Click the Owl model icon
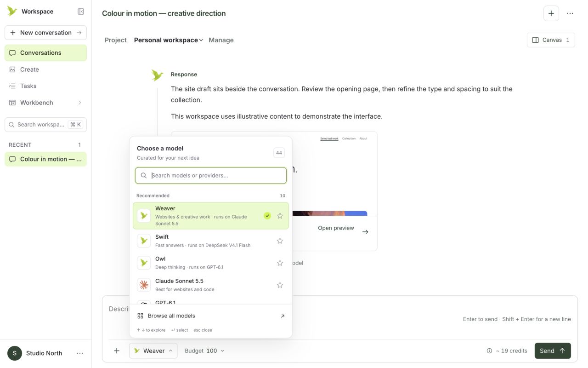The height and width of the screenshot is (368, 588). pyautogui.click(x=144, y=263)
